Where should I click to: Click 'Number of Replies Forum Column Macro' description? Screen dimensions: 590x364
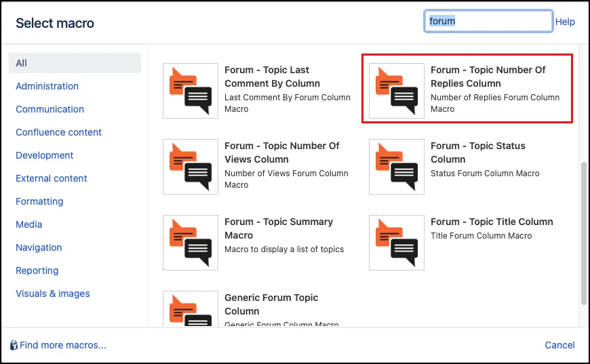click(495, 103)
